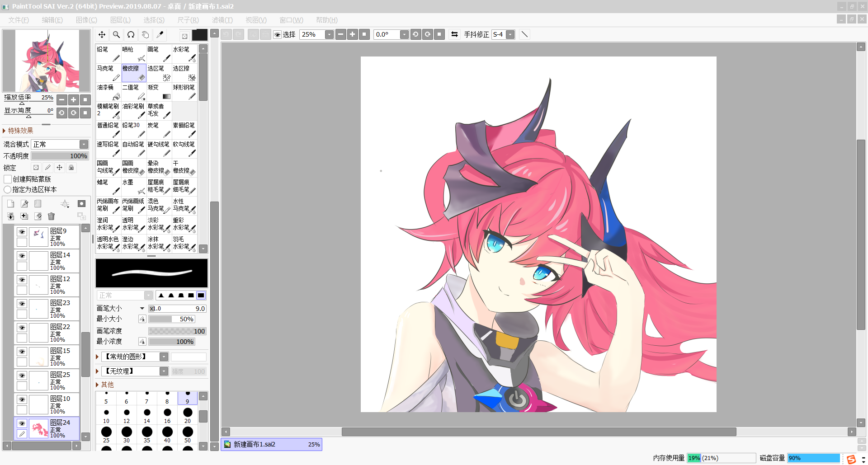Select the 二值笔 binary pen
Viewport: 868px width, 465px height.
[x=134, y=92]
